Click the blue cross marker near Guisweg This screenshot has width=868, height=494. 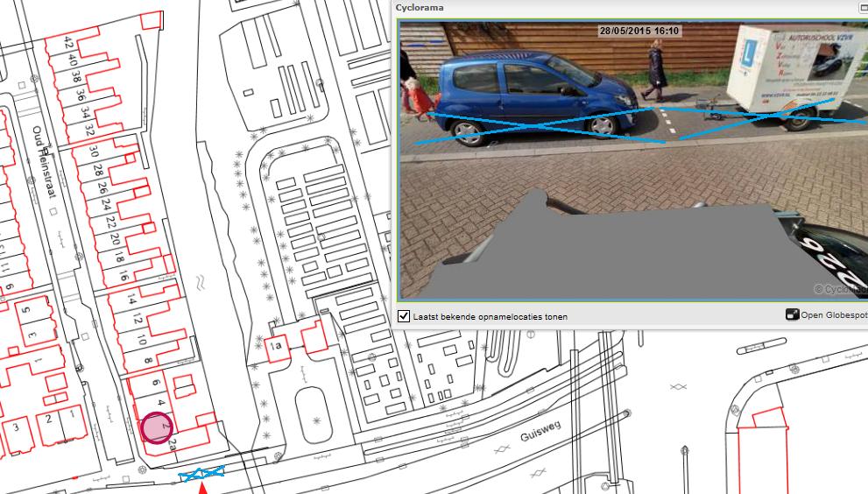[x=201, y=474]
